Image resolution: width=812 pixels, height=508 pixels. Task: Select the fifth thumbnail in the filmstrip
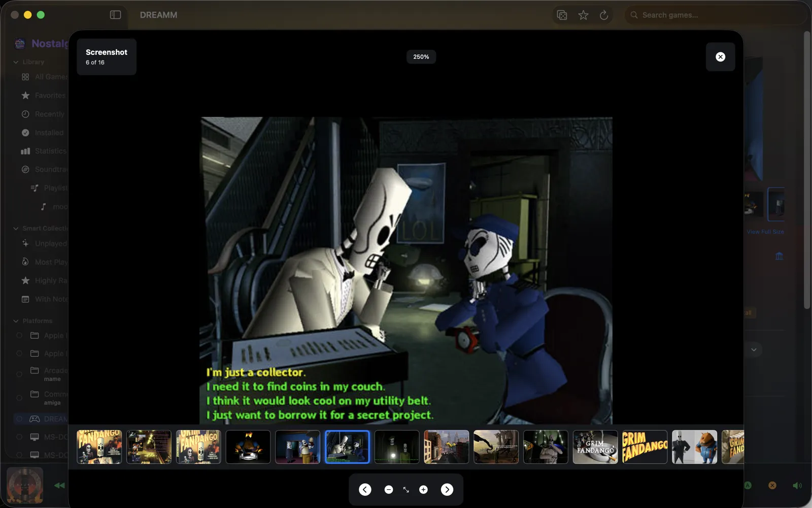tap(298, 447)
